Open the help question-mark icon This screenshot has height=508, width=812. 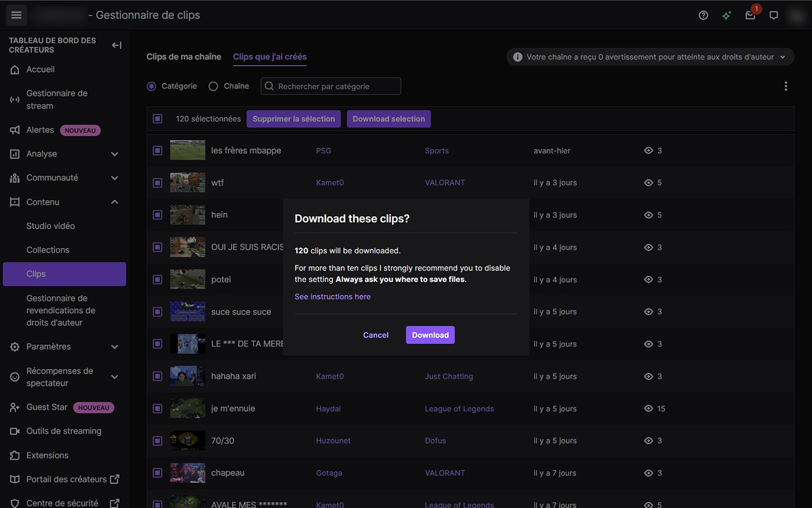(x=703, y=15)
